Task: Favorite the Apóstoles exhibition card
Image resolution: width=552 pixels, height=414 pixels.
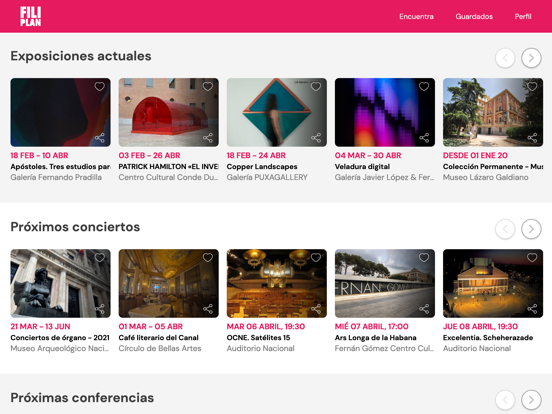Action: 100,87
